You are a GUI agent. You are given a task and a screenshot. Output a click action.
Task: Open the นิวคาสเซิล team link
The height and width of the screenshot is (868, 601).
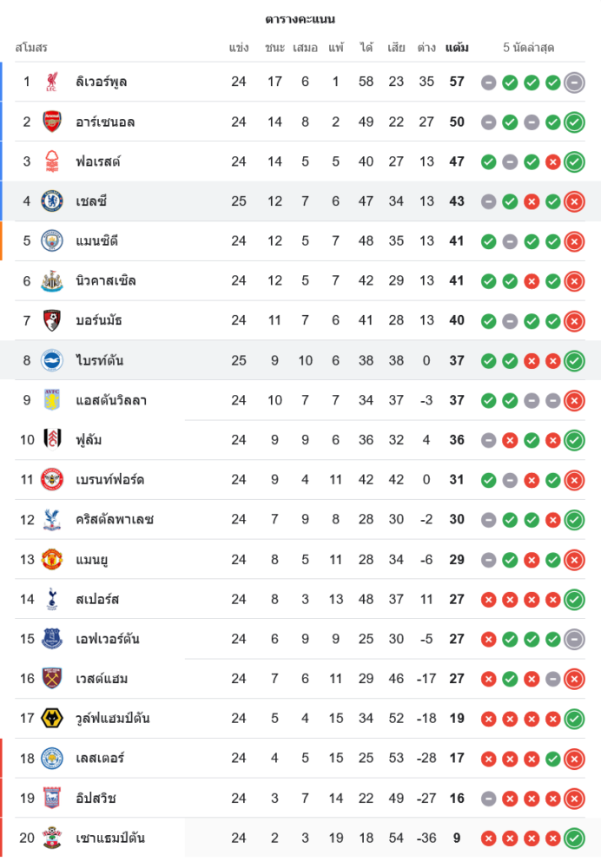point(106,281)
